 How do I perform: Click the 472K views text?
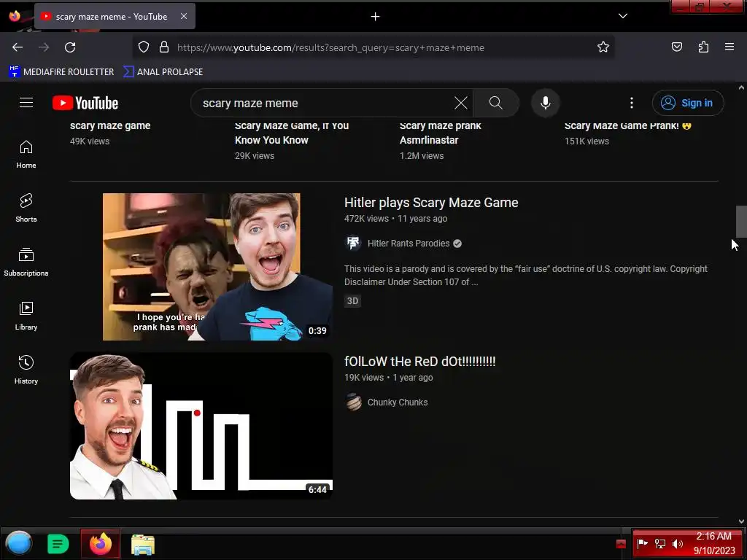[x=366, y=219]
